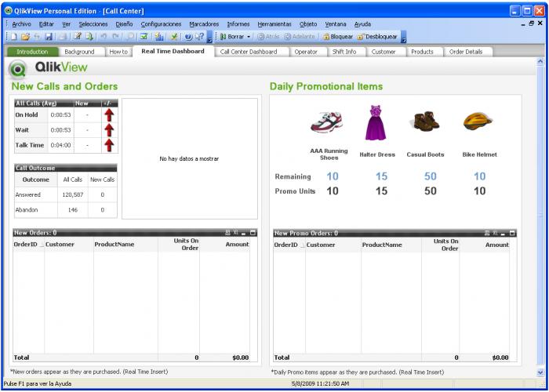The image size is (549, 392).
Task: Select the AAA Running Shoes image
Action: point(326,122)
